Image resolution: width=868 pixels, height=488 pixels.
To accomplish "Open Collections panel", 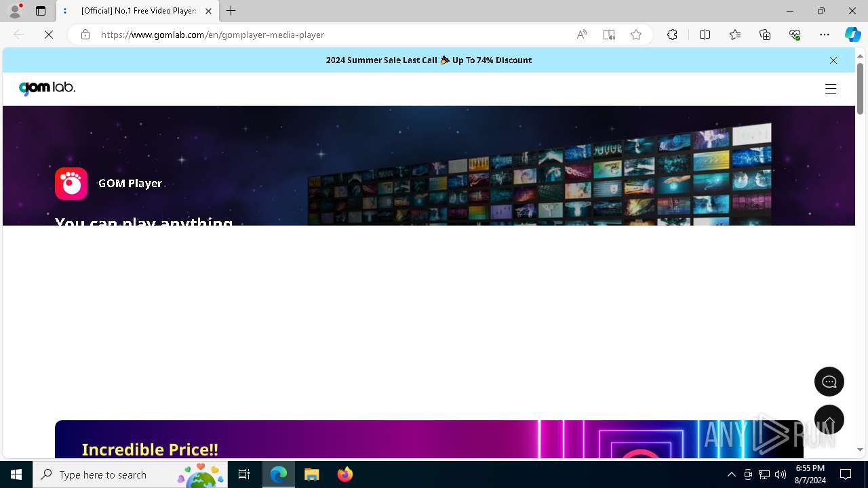I will (765, 35).
